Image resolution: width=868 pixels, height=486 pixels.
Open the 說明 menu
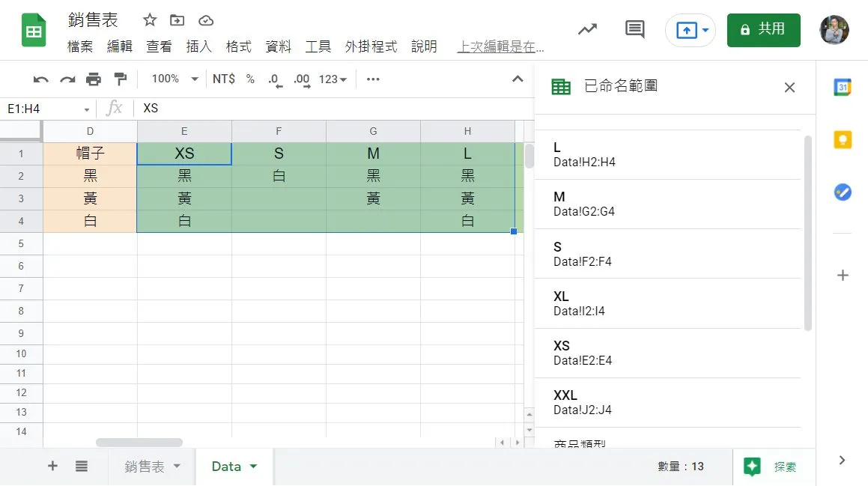pos(424,46)
